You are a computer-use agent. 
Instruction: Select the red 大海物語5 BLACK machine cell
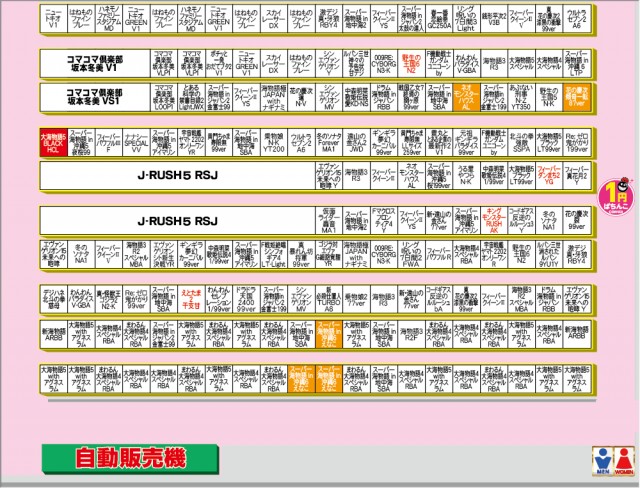53,142
